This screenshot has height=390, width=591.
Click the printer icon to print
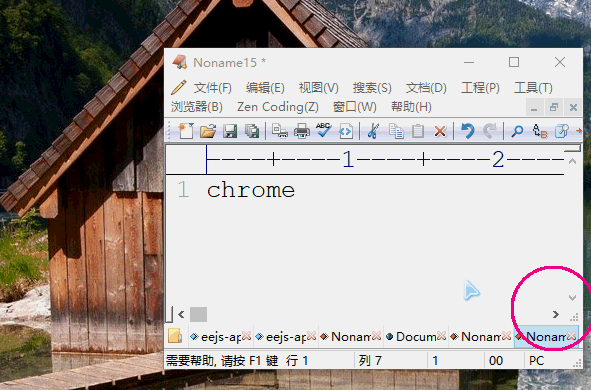(x=302, y=131)
